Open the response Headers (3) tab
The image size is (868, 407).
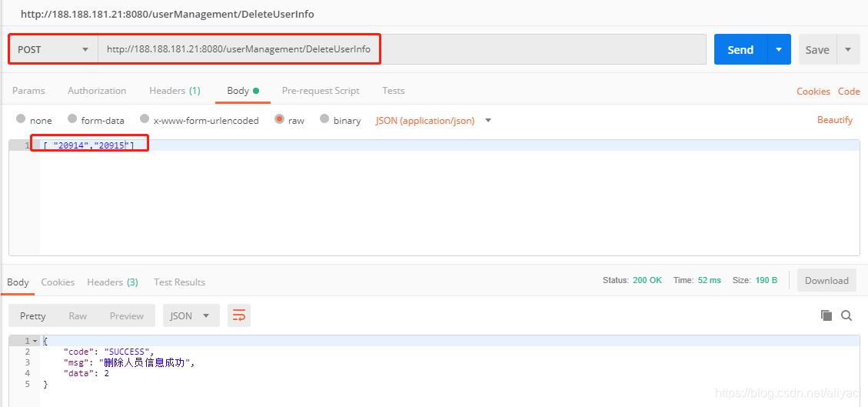pos(112,282)
